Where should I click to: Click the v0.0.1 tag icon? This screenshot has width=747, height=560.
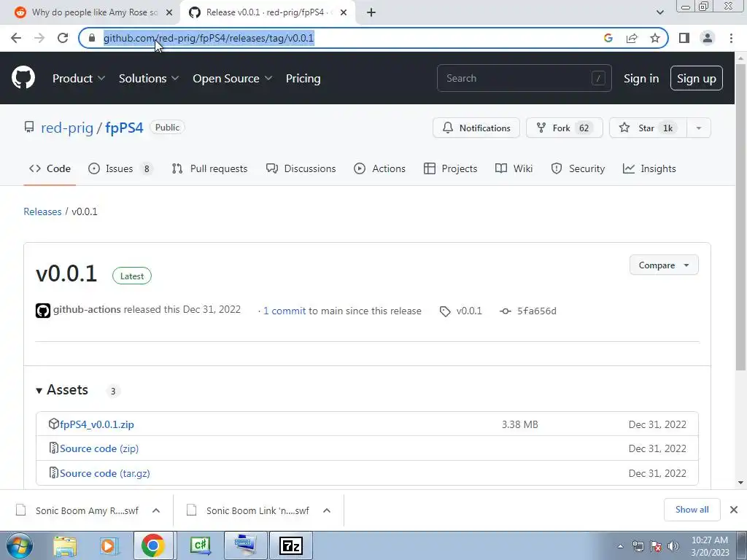pyautogui.click(x=445, y=311)
